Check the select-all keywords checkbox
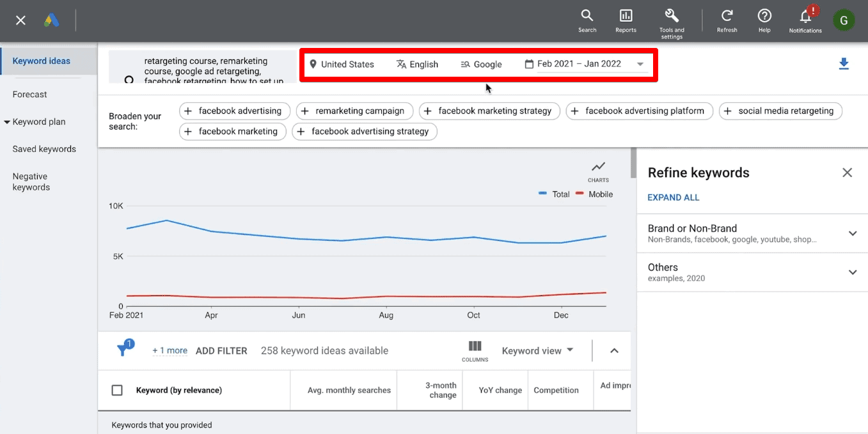Image resolution: width=868 pixels, height=434 pixels. click(x=117, y=389)
